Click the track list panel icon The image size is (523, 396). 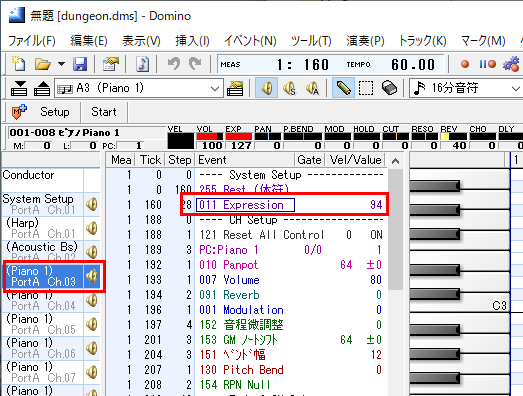point(235,88)
